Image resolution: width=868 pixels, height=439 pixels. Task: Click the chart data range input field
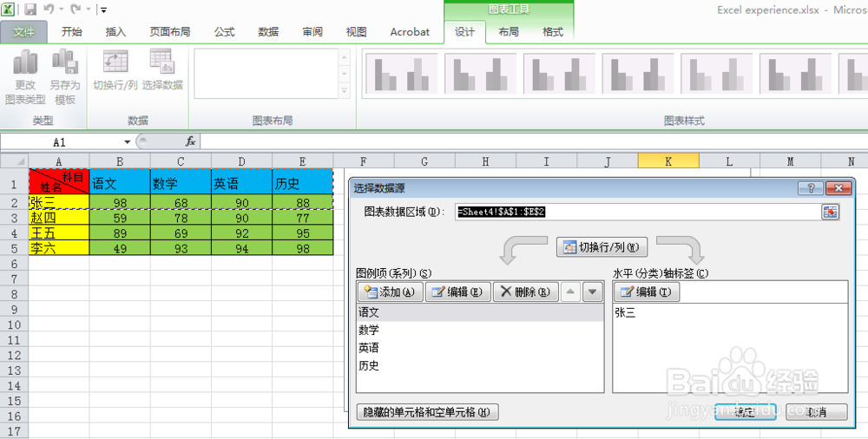[636, 212]
